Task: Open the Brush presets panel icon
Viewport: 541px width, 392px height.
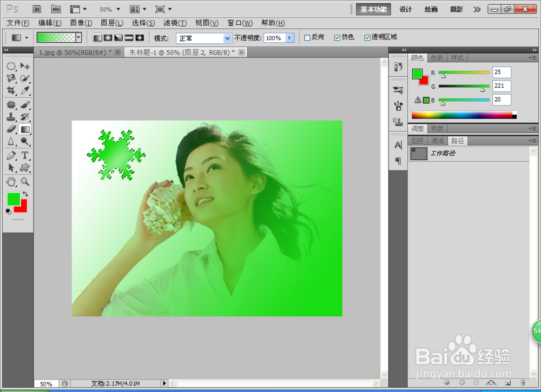Action: pyautogui.click(x=398, y=90)
